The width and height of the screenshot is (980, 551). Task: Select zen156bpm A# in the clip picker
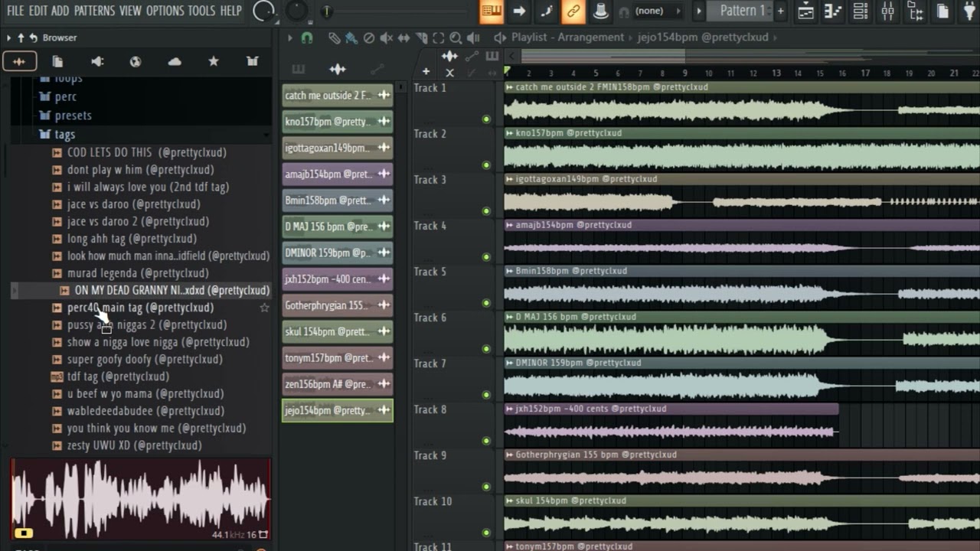pyautogui.click(x=337, y=384)
